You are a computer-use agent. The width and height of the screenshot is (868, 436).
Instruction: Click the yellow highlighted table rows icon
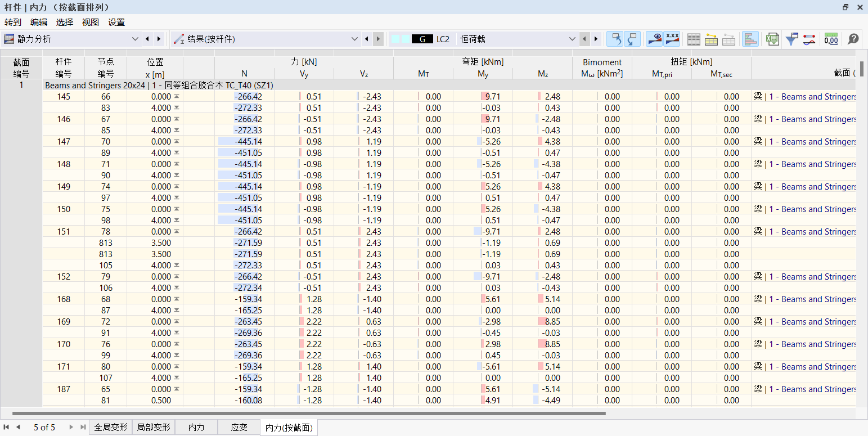(710, 39)
